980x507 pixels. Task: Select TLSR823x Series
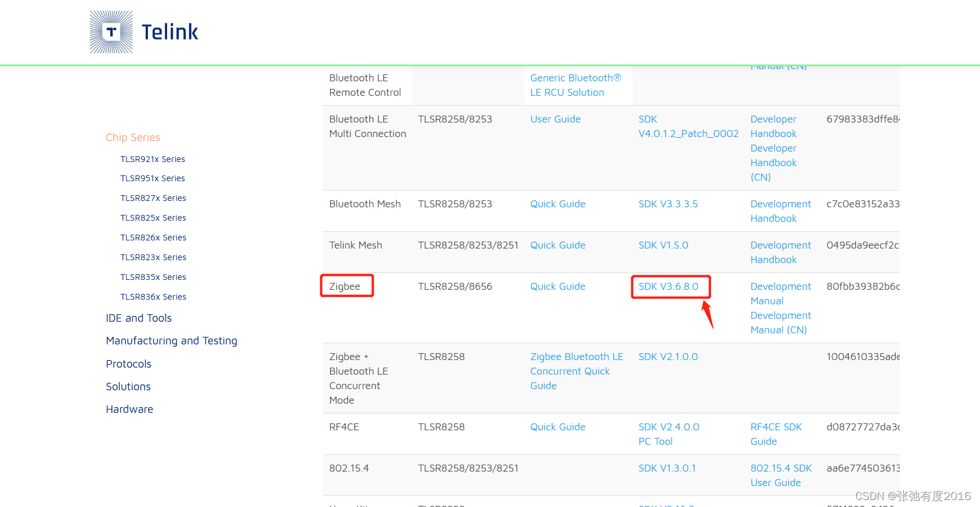click(x=153, y=257)
